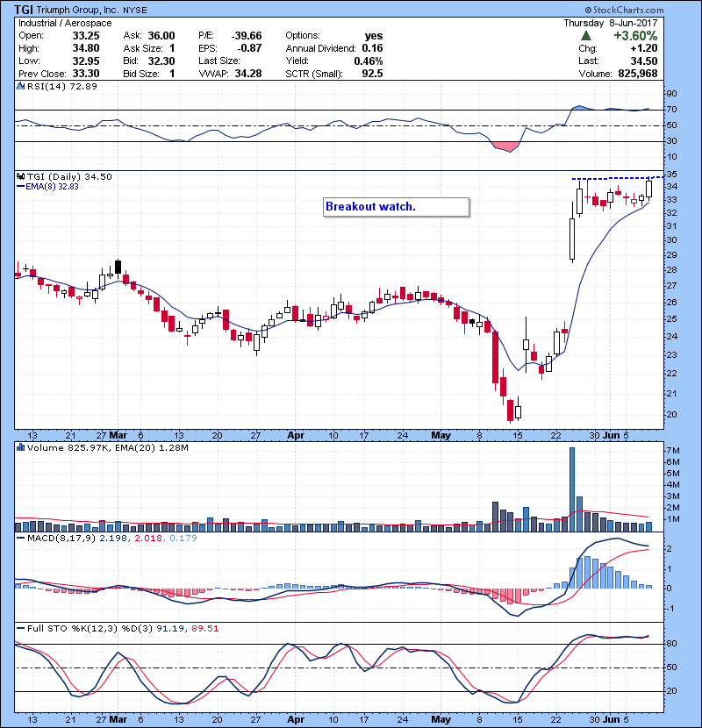Click the RSI indicator icon beside RSI(14)
This screenshot has width=702, height=728.
[x=20, y=86]
